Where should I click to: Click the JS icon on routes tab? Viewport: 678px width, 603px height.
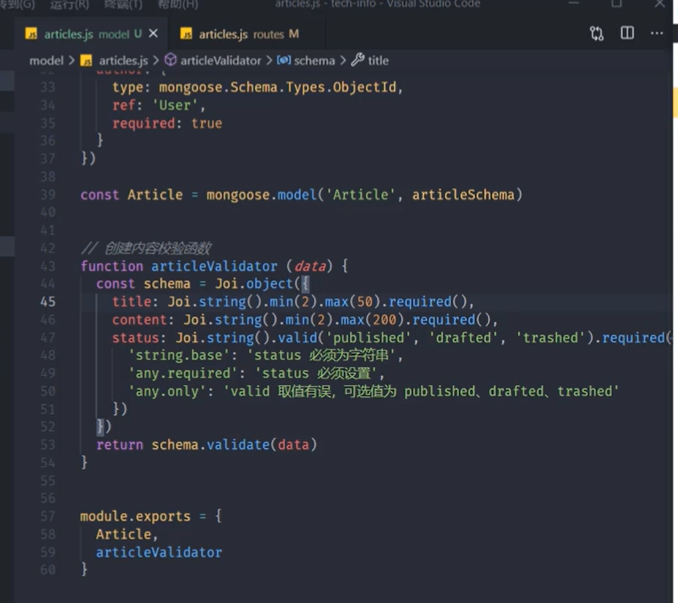tap(186, 34)
